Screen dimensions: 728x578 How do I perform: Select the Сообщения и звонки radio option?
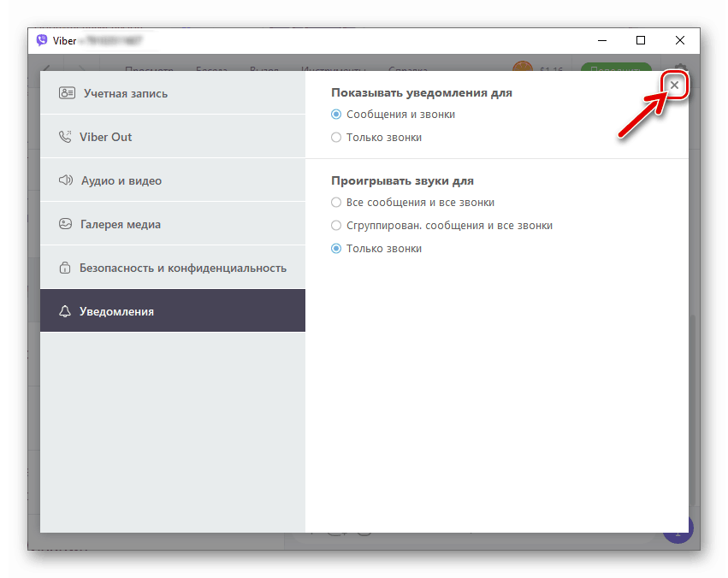(335, 114)
